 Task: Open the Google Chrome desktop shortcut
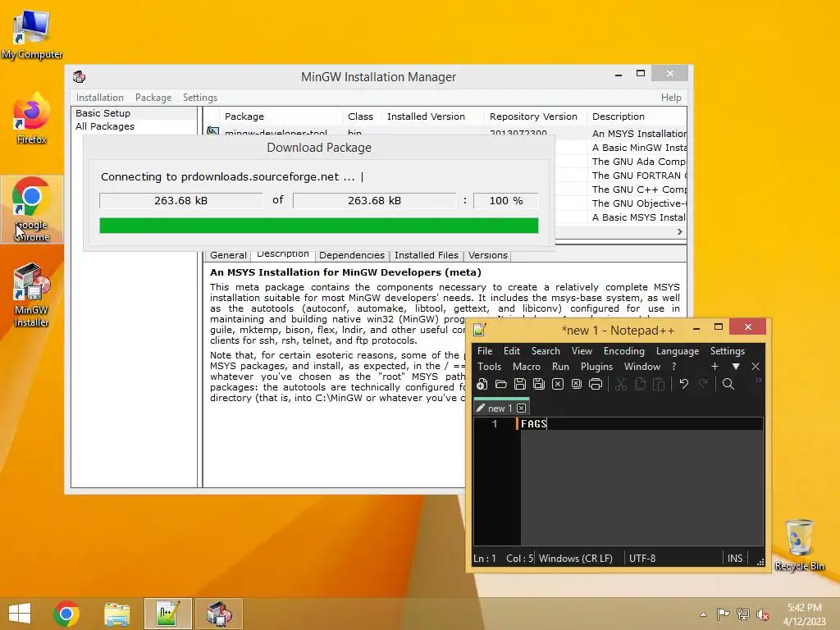click(32, 209)
